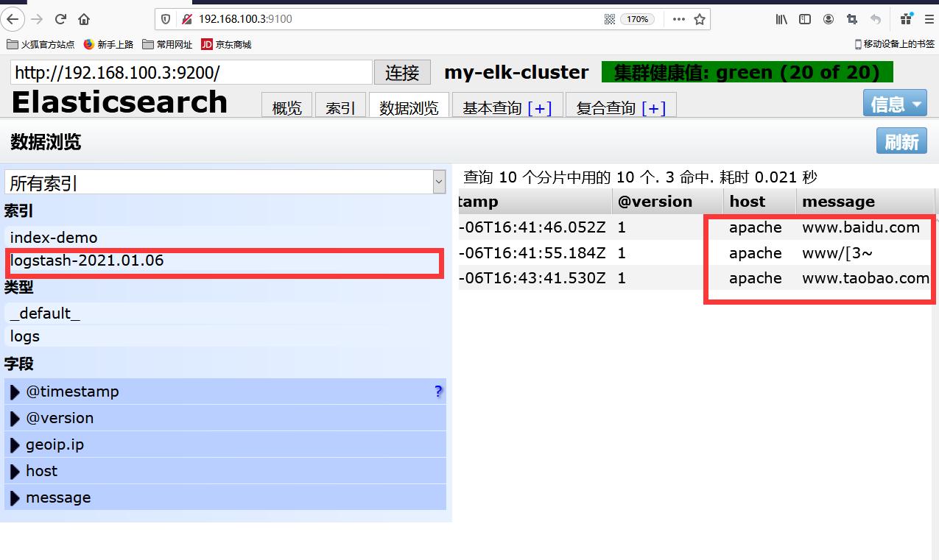Reload the page with refresh icon
Viewport: 939px width, 560px height.
[61, 19]
